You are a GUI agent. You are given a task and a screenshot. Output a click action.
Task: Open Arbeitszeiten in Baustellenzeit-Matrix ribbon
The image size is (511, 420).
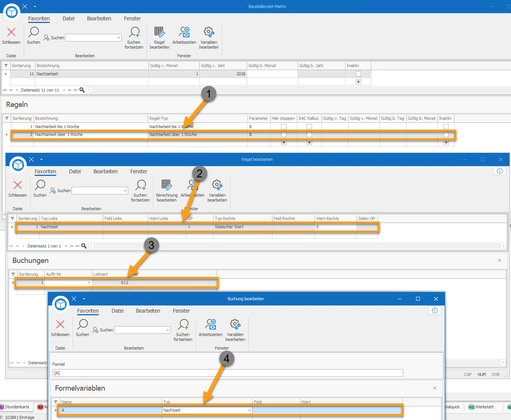tap(184, 36)
